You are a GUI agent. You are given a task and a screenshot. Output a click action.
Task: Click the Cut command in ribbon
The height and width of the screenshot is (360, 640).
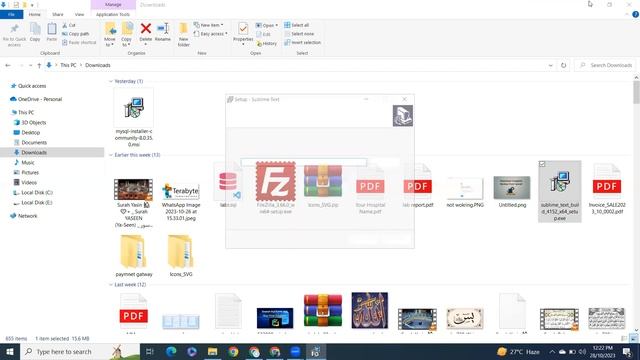click(69, 25)
